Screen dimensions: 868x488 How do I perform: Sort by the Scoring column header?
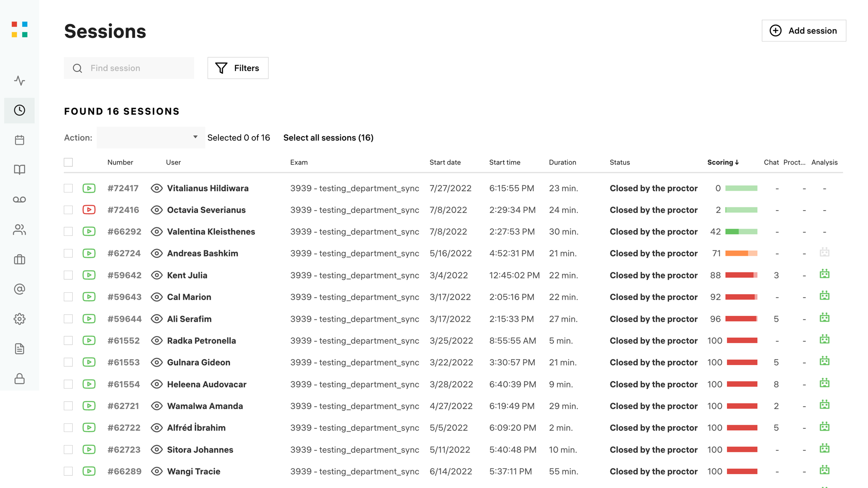722,162
